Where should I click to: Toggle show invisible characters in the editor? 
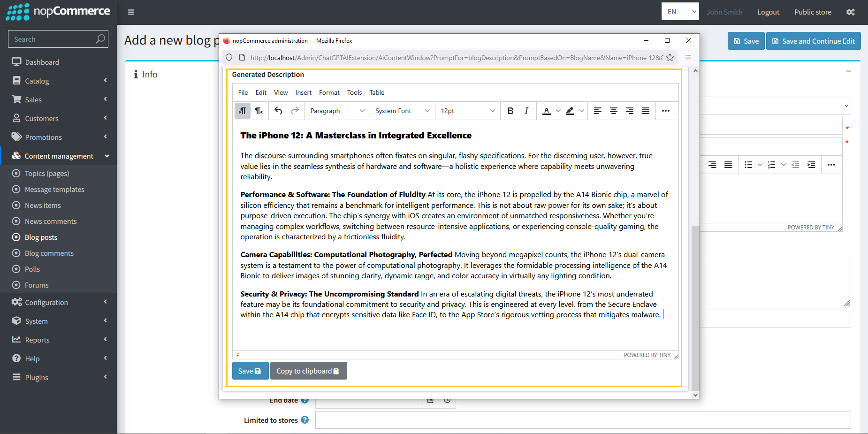242,111
